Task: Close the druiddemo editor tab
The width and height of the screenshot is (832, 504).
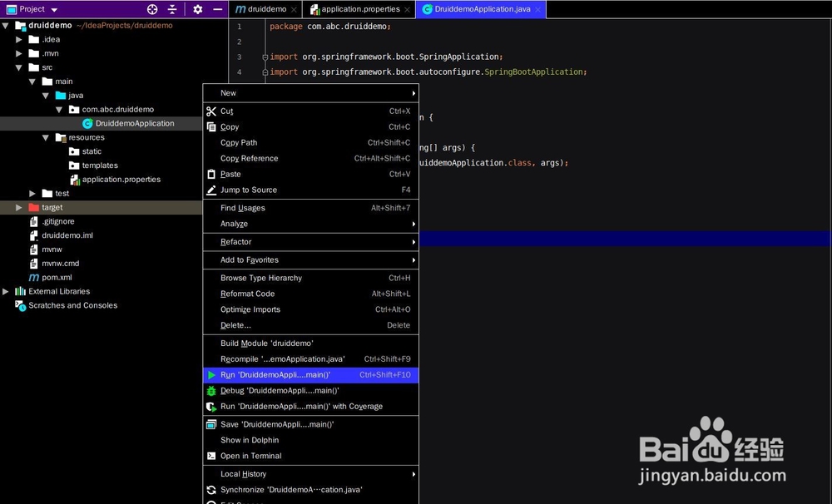Action: pyautogui.click(x=294, y=9)
